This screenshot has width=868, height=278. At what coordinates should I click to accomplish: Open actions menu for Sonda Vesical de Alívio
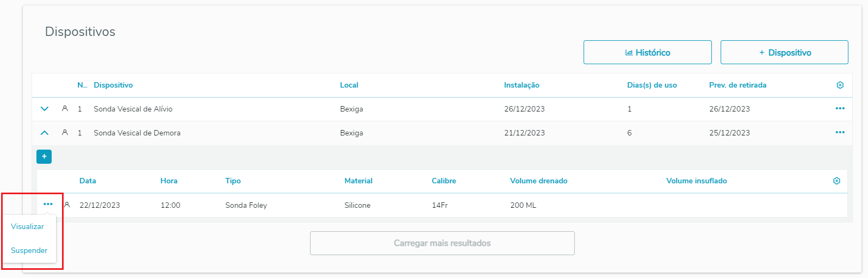point(840,109)
